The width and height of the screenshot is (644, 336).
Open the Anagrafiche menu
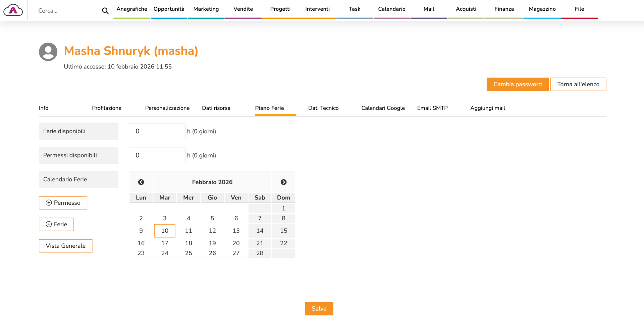tap(131, 9)
